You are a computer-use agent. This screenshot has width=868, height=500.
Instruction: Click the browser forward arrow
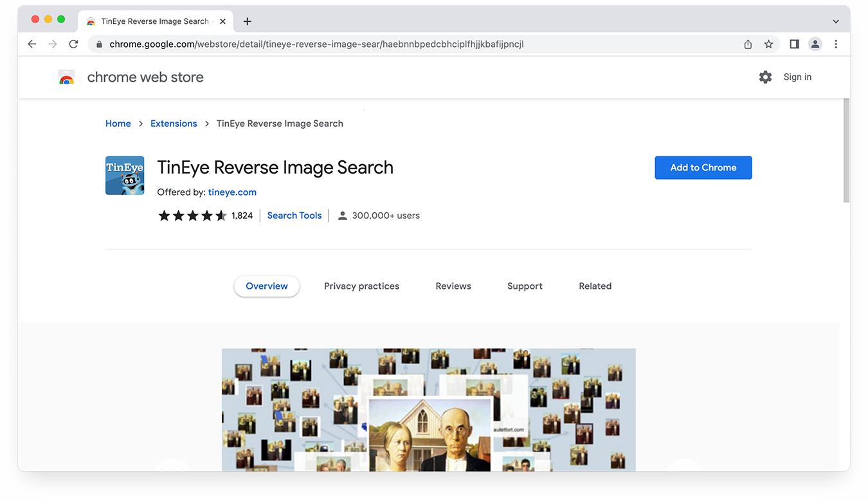53,44
